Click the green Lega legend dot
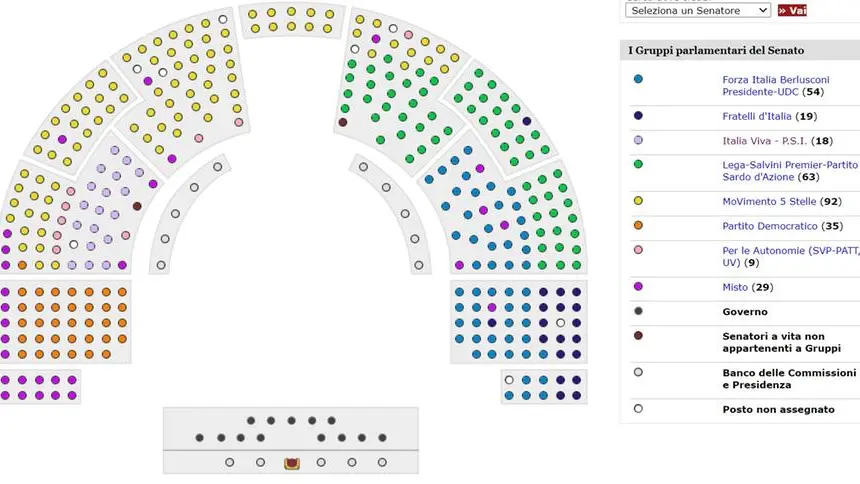The width and height of the screenshot is (860, 484). (x=638, y=164)
